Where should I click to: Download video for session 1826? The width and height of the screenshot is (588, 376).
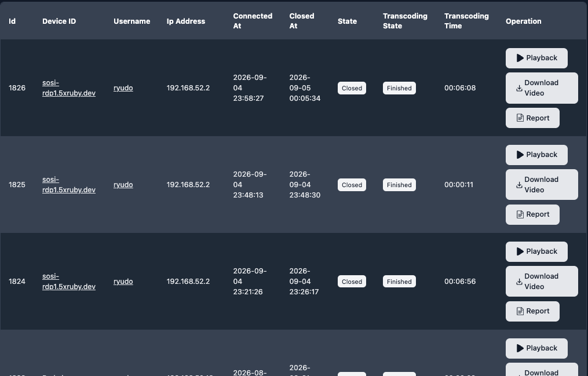(x=542, y=88)
